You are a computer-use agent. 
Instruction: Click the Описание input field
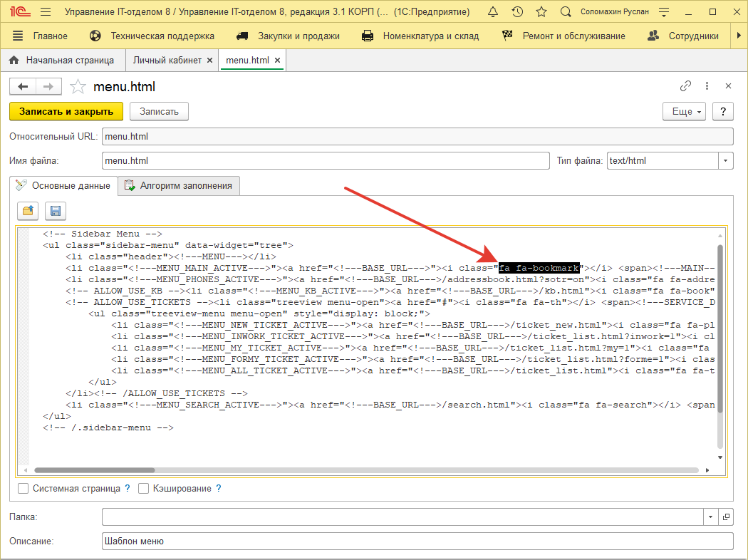pyautogui.click(x=417, y=541)
